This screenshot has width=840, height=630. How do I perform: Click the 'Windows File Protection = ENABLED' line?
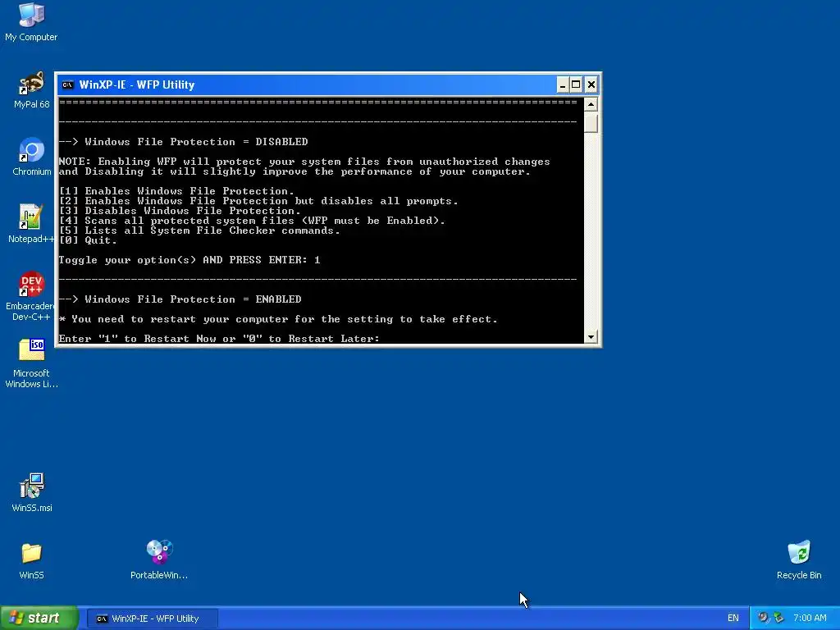coord(180,299)
